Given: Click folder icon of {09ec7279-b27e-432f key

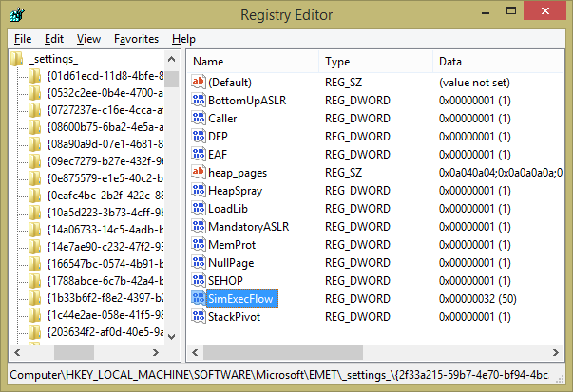Looking at the screenshot, I should point(35,161).
